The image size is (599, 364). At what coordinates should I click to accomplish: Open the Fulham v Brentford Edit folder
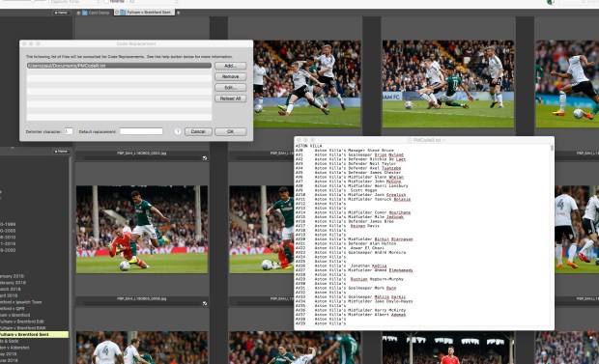tap(22, 322)
